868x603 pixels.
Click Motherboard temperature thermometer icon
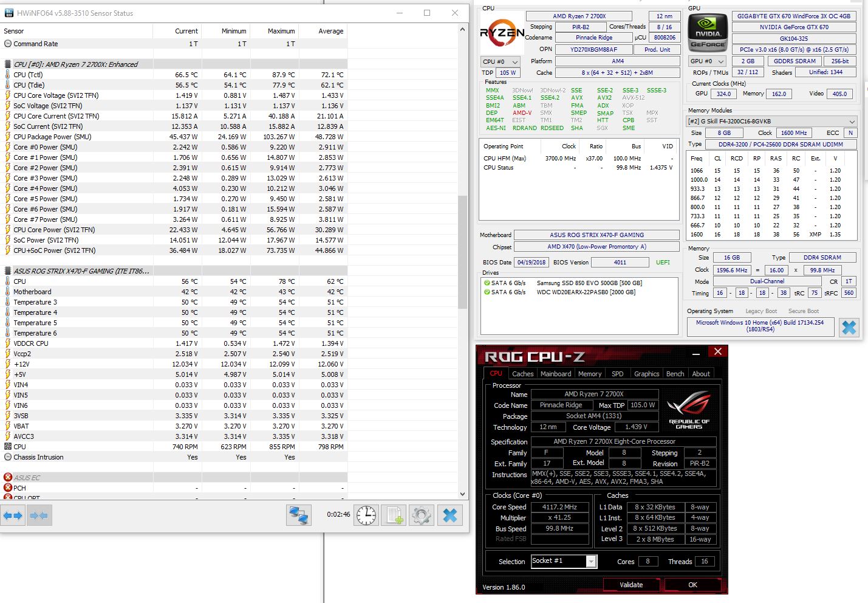8,292
